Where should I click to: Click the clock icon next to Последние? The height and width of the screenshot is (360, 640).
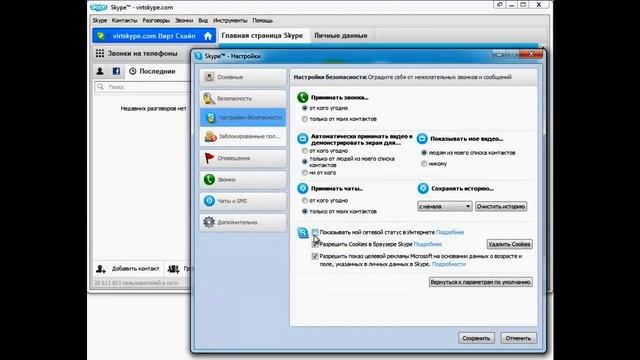pyautogui.click(x=133, y=71)
